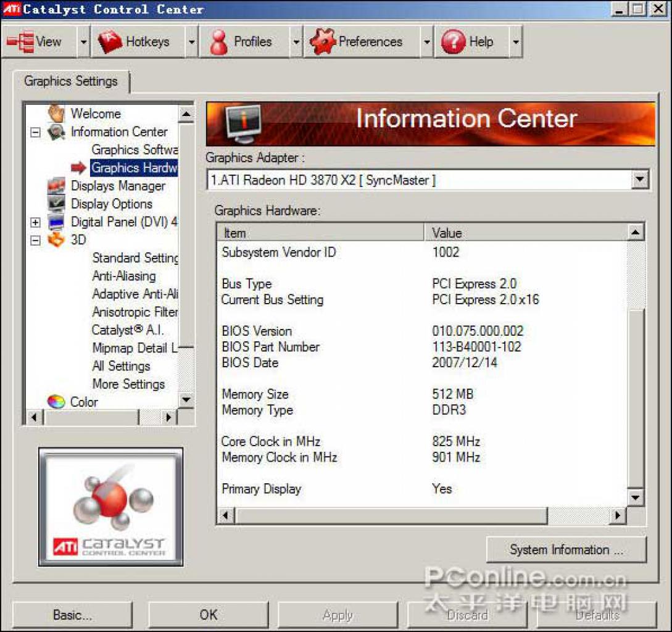This screenshot has width=672, height=632.
Task: Click the Preferences gear icon
Action: coord(322,41)
